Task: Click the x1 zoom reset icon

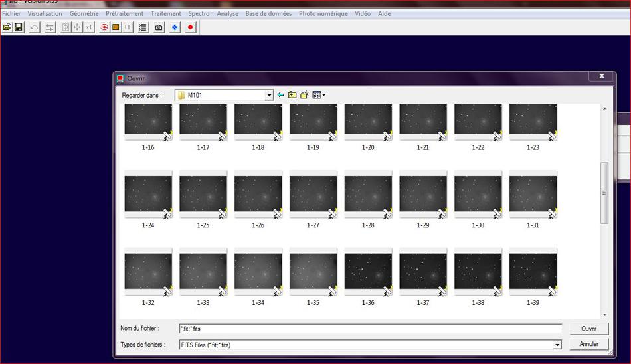Action: pos(88,27)
